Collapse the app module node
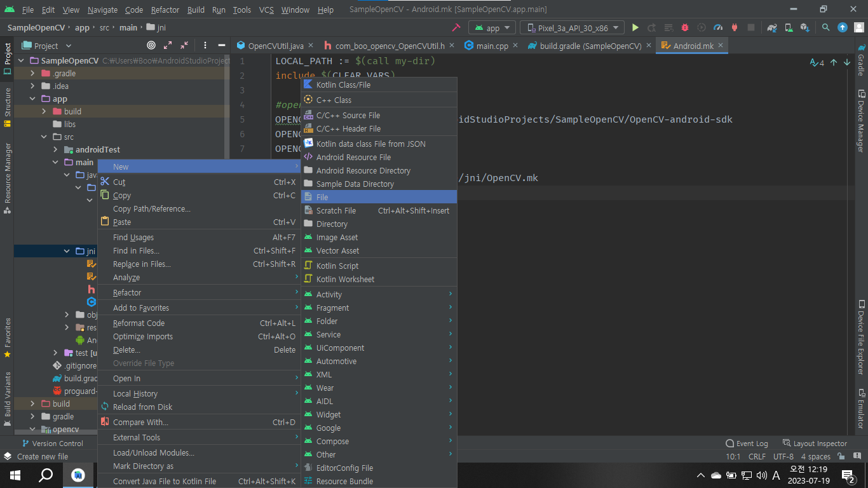The width and height of the screenshot is (868, 488). point(33,98)
